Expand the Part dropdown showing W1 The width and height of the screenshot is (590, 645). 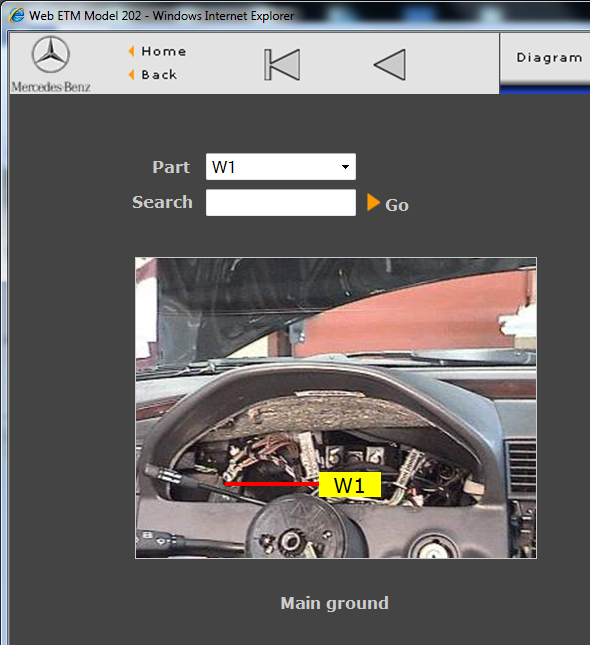point(281,167)
